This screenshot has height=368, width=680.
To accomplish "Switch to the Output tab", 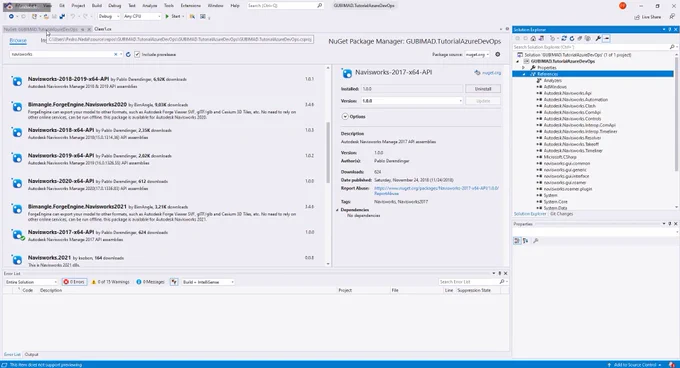I will click(31, 355).
